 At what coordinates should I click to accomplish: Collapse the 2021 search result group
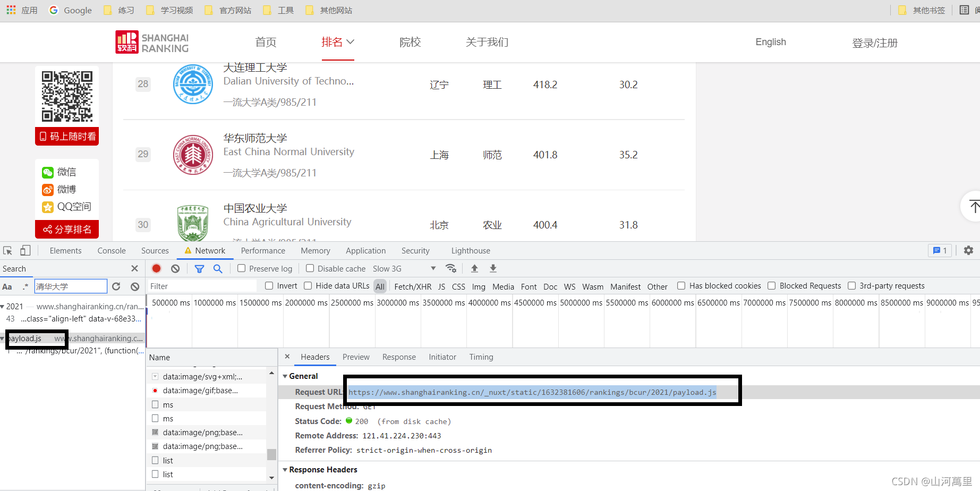point(3,307)
